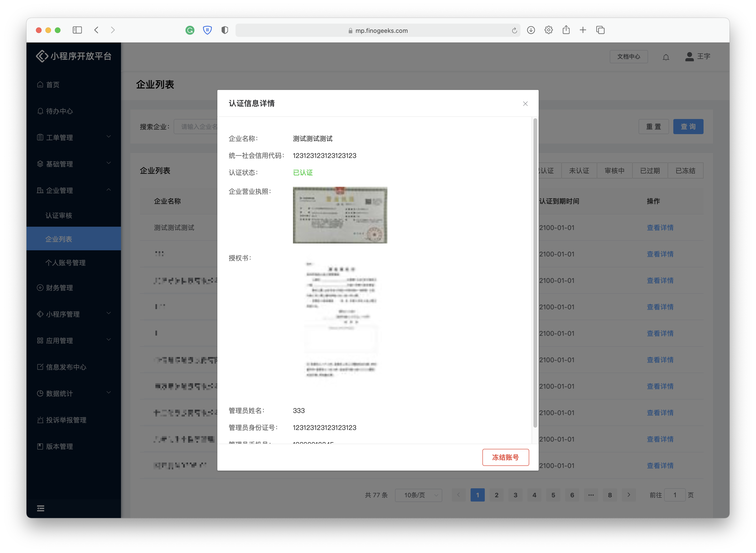Viewport: 756px width, 553px height.
Task: Switch to 未认证 filter tab
Action: [x=579, y=171]
